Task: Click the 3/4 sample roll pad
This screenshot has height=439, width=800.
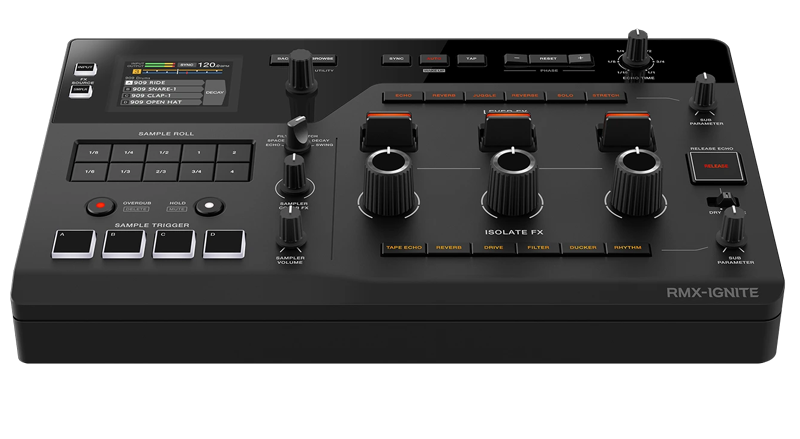Action: [196, 172]
